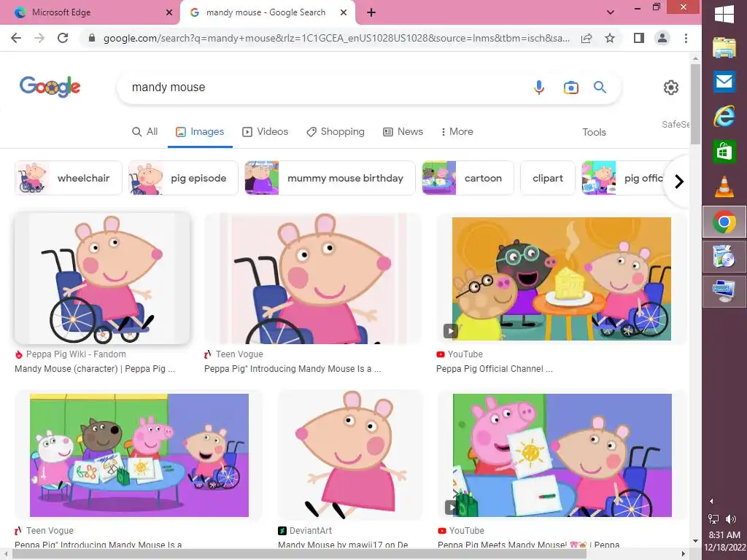
Task: Click the Peppa Pig Wiki - Fandom source
Action: [71, 354]
